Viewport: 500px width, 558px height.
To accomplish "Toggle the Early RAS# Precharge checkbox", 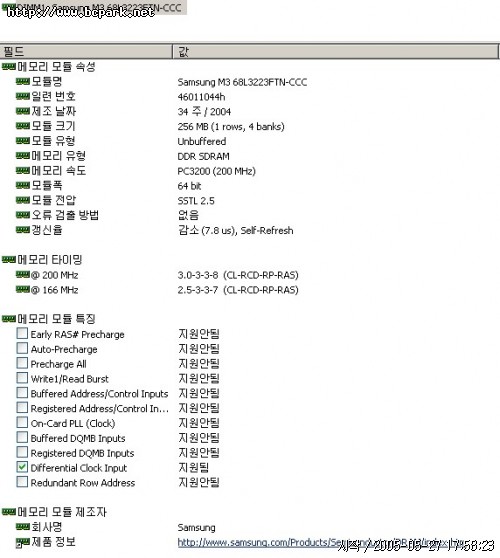I will point(22,333).
